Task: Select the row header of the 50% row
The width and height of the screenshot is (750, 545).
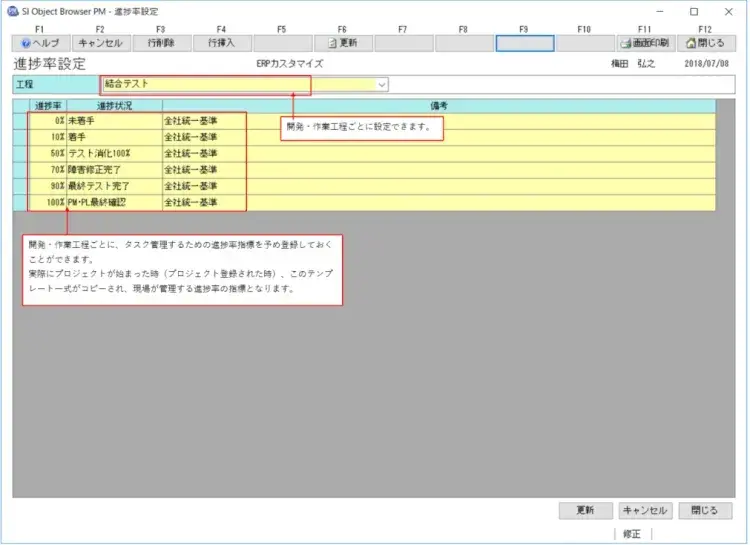Action: tap(21, 154)
